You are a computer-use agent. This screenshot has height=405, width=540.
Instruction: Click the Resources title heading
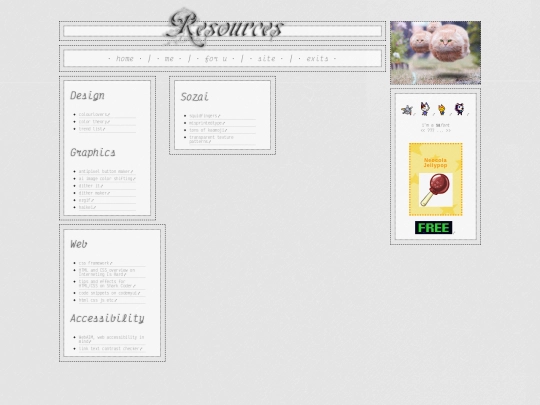[224, 28]
